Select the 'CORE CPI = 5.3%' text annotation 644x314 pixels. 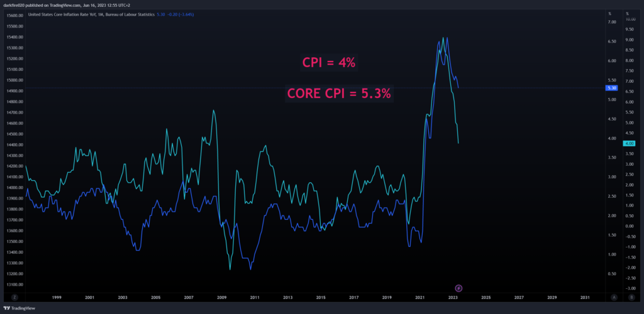339,94
